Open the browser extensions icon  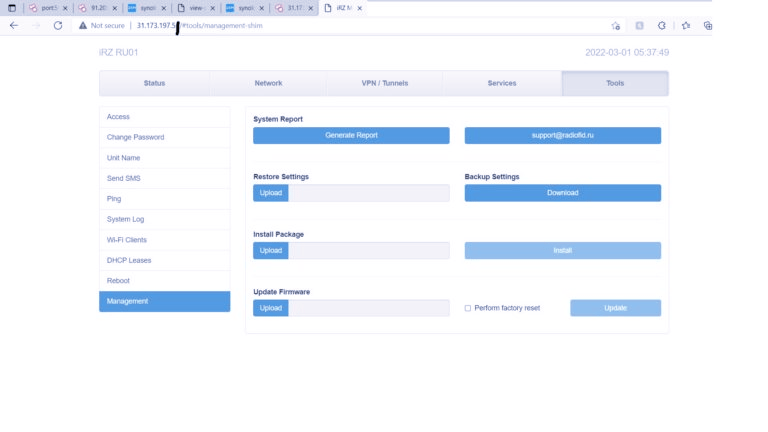[x=661, y=25]
